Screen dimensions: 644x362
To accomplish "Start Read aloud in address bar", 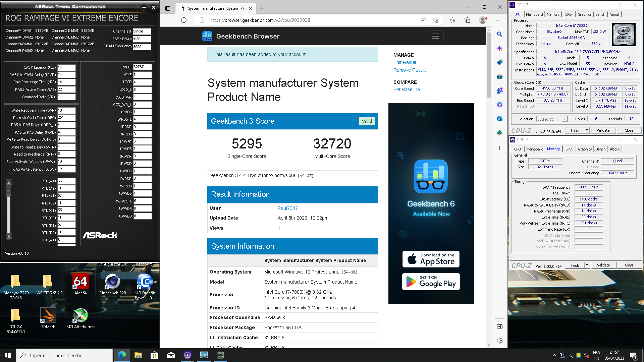I will point(423,20).
